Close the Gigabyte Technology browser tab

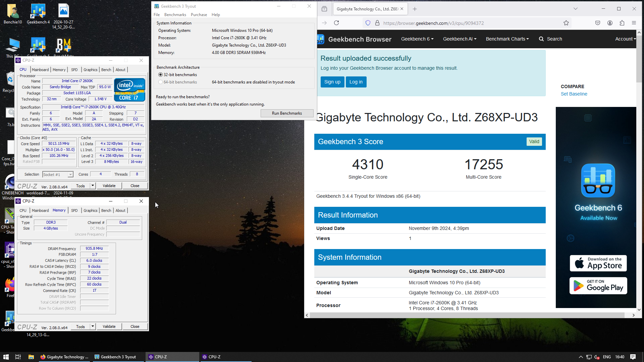[402, 9]
